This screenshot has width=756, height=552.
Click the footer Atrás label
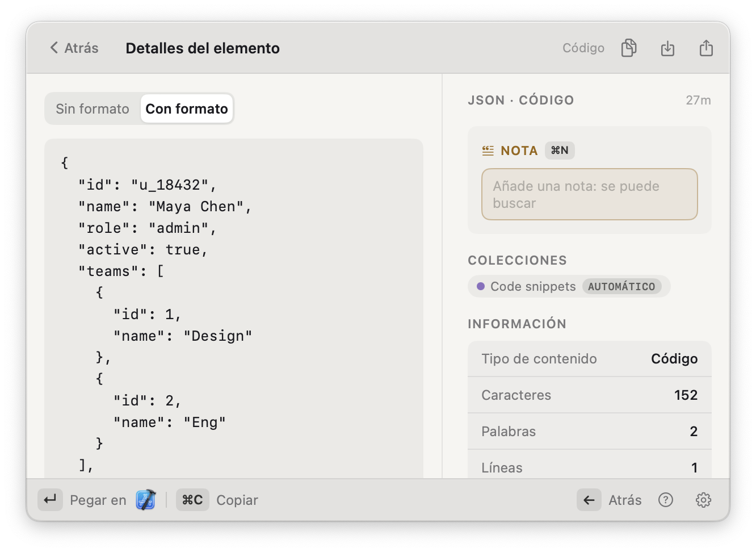[x=625, y=500]
